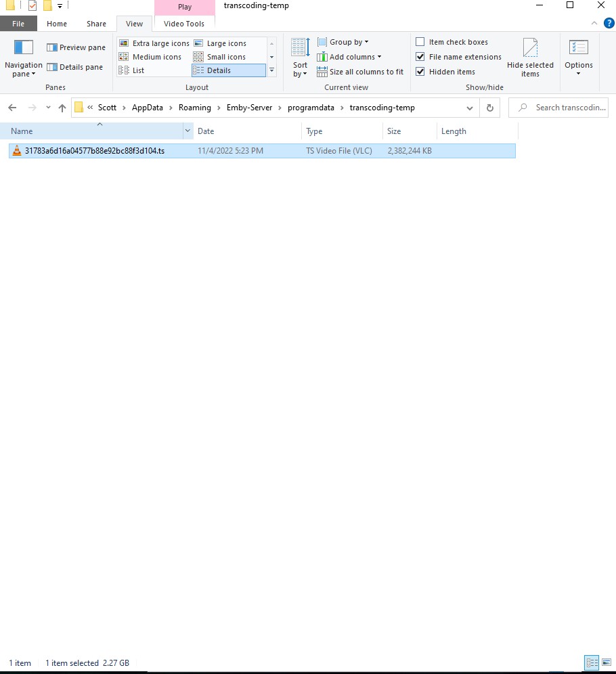Navigate to AppData in breadcrumb
This screenshot has width=616, height=674.
point(148,108)
